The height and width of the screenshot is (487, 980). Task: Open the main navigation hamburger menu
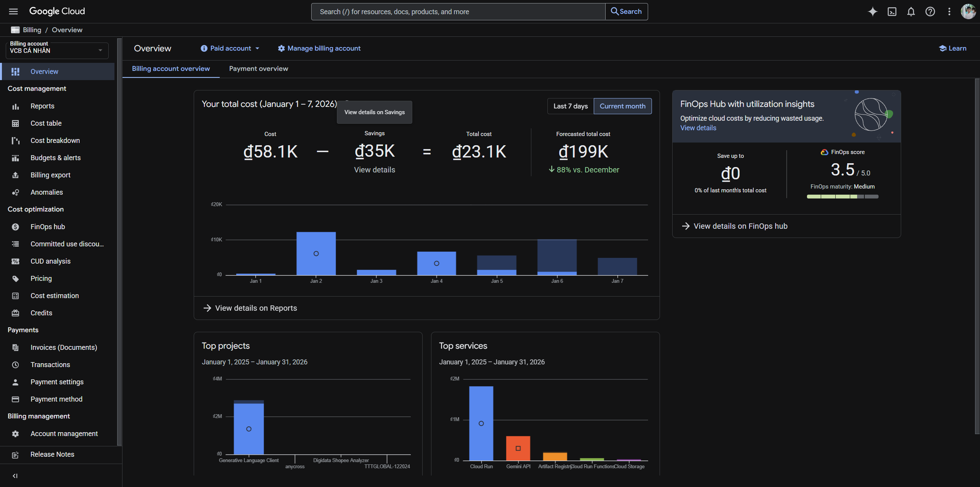13,11
